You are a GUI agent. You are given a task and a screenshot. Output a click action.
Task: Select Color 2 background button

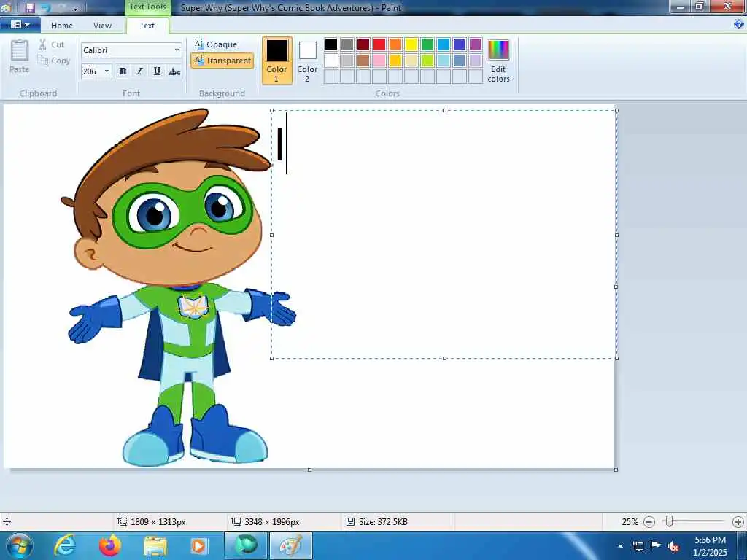point(307,61)
